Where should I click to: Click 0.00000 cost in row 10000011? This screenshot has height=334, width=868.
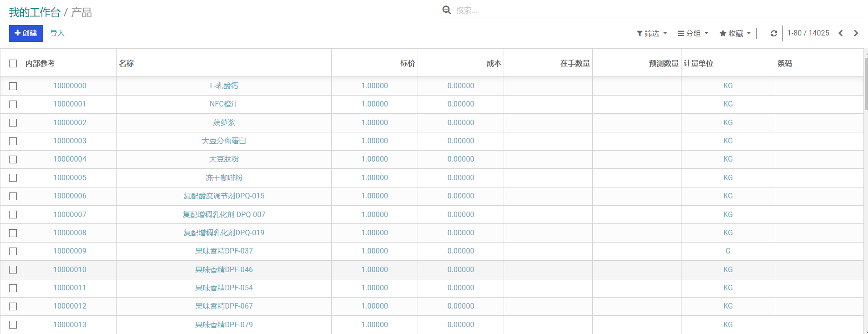tap(460, 288)
